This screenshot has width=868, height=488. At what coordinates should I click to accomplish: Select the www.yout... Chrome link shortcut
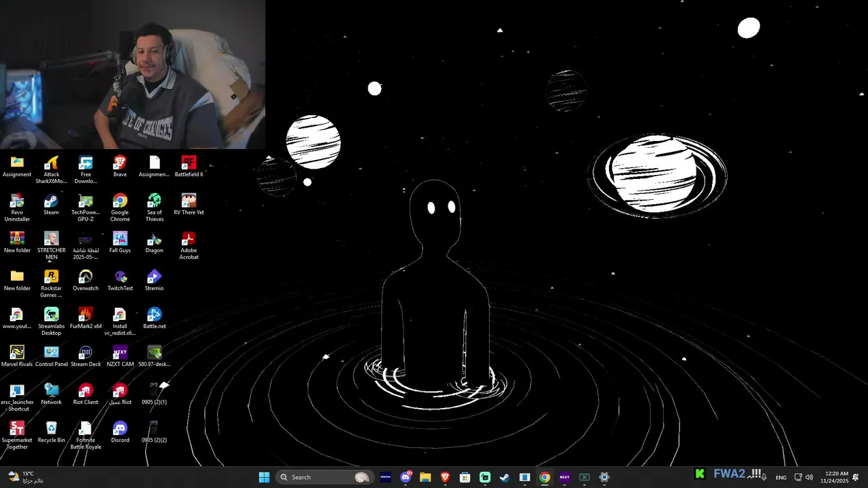pos(17,319)
